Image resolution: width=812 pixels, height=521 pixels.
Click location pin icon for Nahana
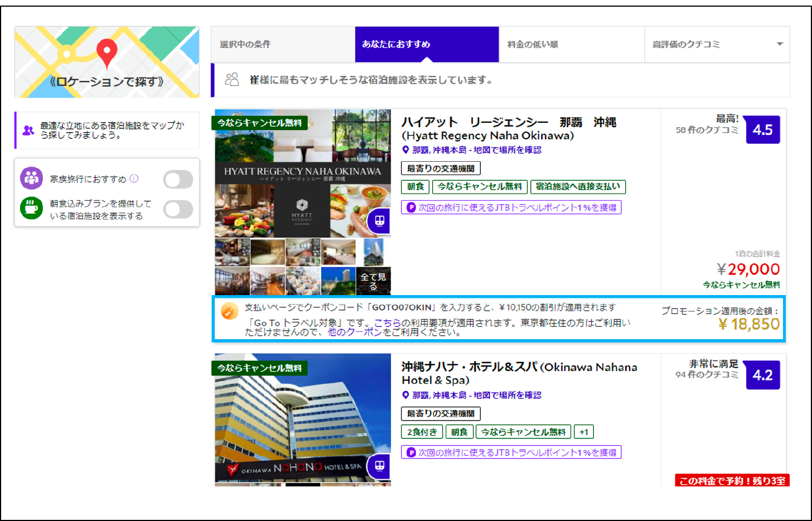pos(405,395)
